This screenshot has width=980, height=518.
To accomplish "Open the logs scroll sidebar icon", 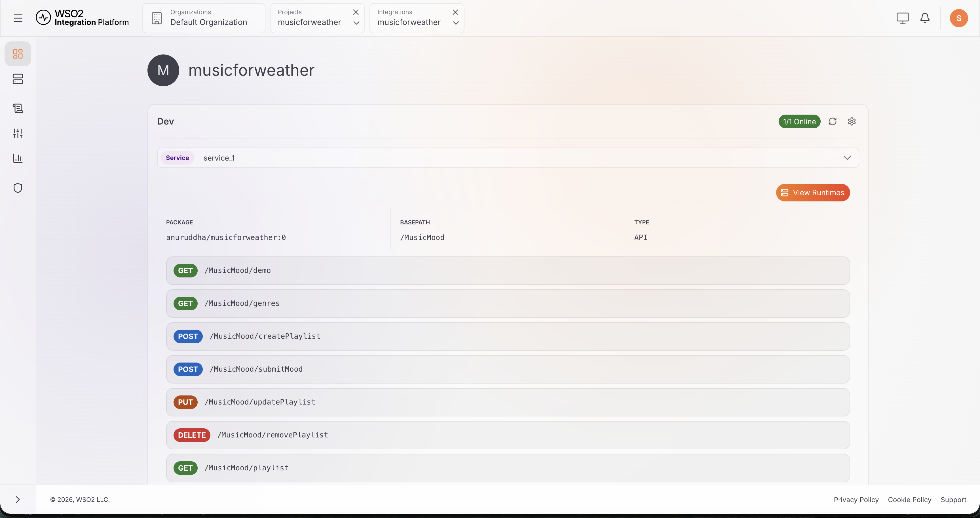I will [x=18, y=108].
